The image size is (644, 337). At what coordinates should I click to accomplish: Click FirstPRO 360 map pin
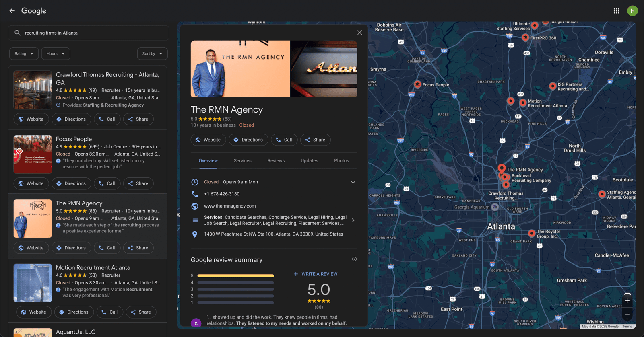point(525,37)
